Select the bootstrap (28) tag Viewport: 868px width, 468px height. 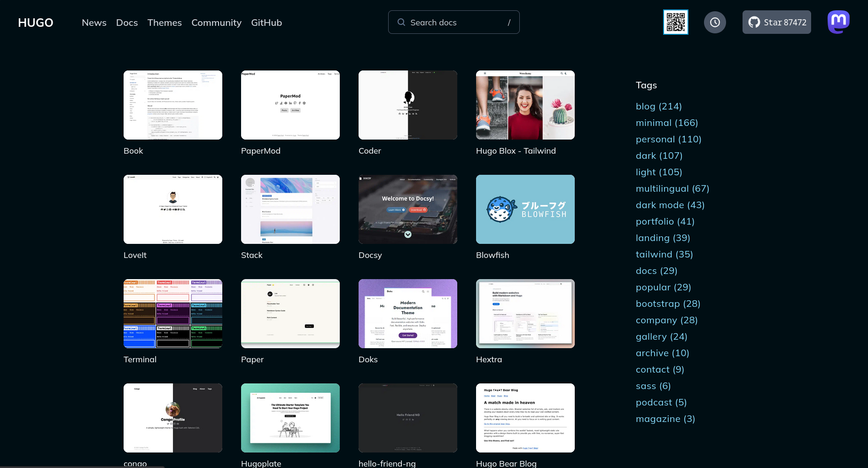tap(668, 304)
